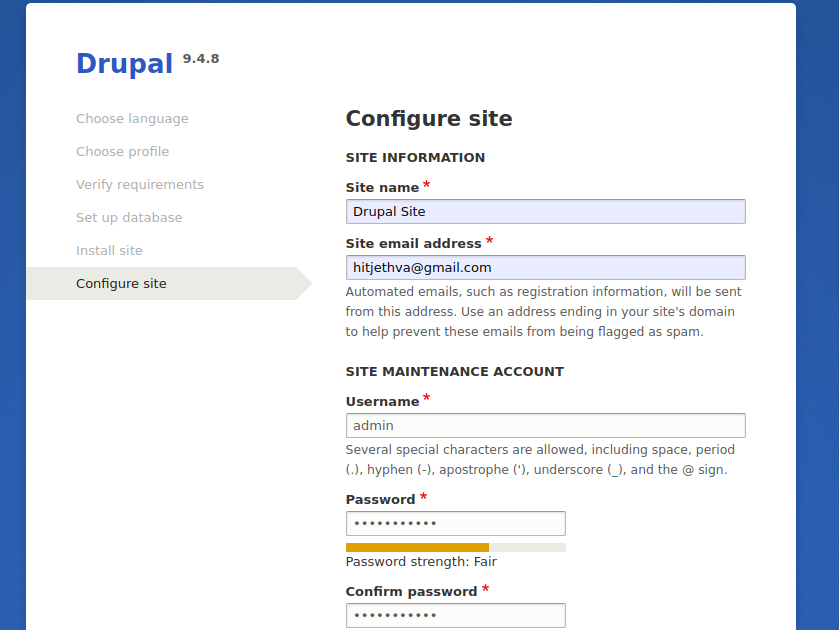This screenshot has height=630, width=839.
Task: Click the Confirm password label
Action: pos(411,591)
